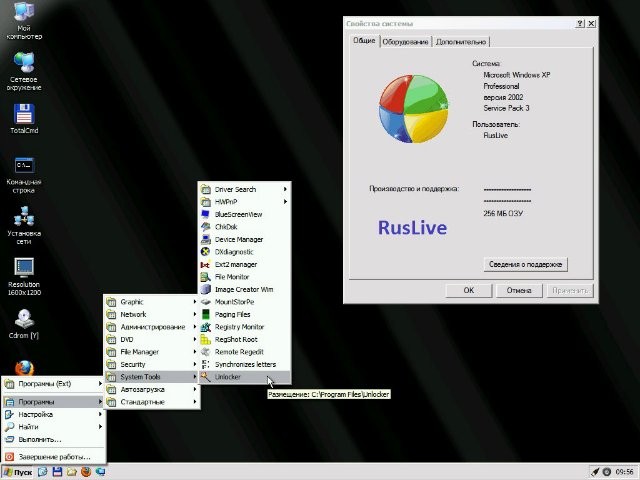
Task: Expand the Администрирование submenu arrow
Action: pos(195,327)
